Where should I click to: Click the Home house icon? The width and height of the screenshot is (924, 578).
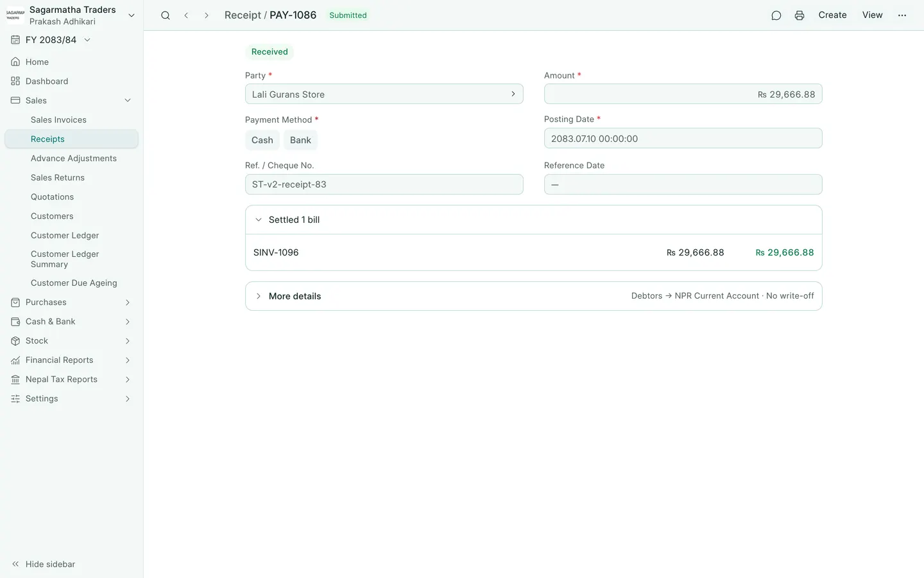15,62
